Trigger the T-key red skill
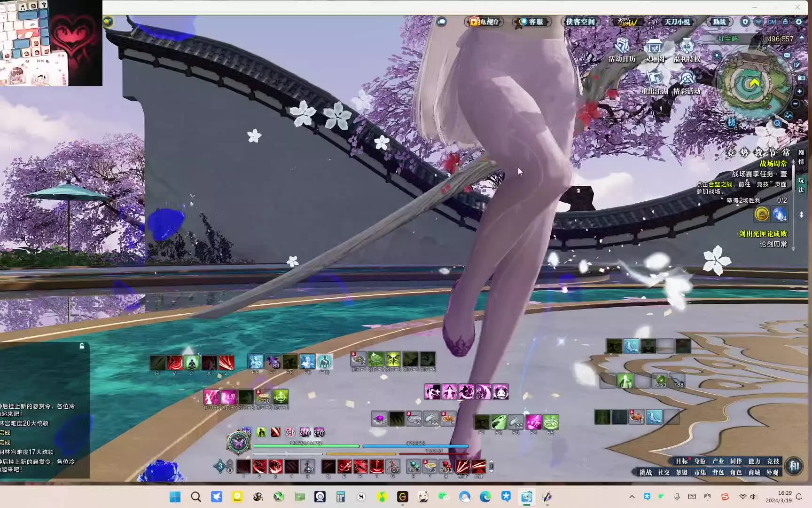This screenshot has height=508, width=812. [377, 466]
